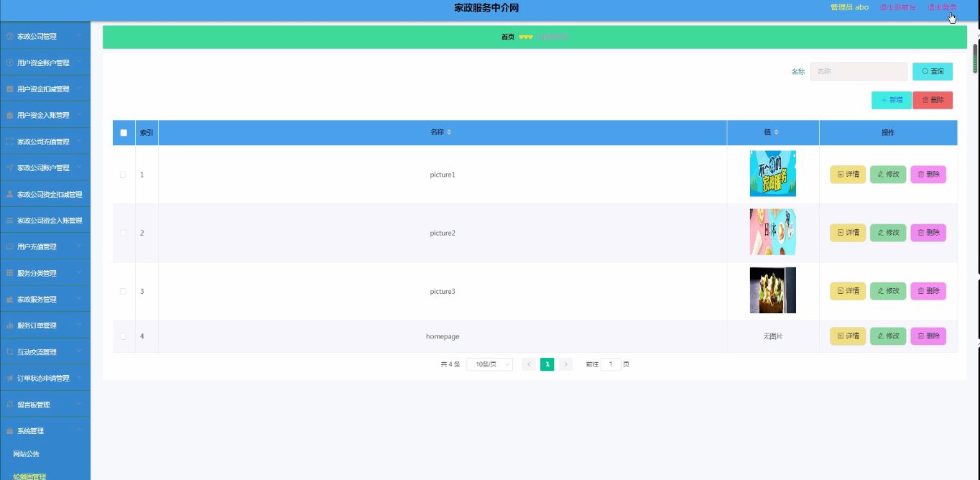Check the checkbox for row picture1
This screenshot has height=480, width=980.
click(x=123, y=175)
